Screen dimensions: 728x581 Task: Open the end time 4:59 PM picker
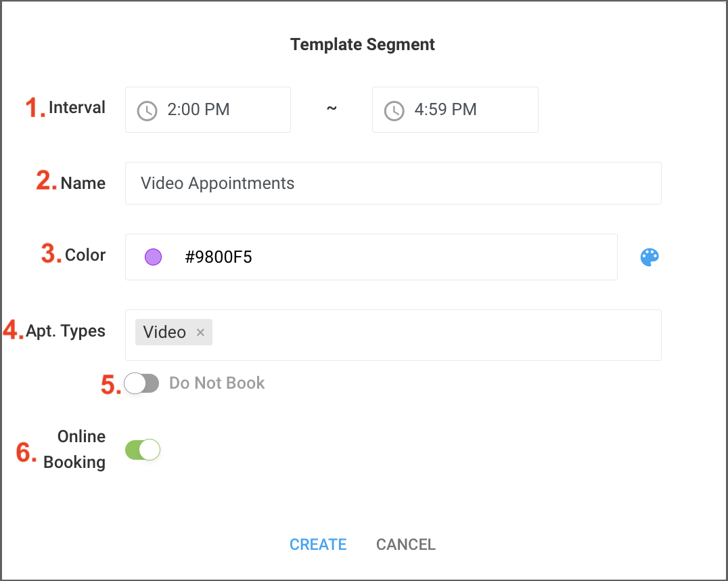[x=455, y=110]
